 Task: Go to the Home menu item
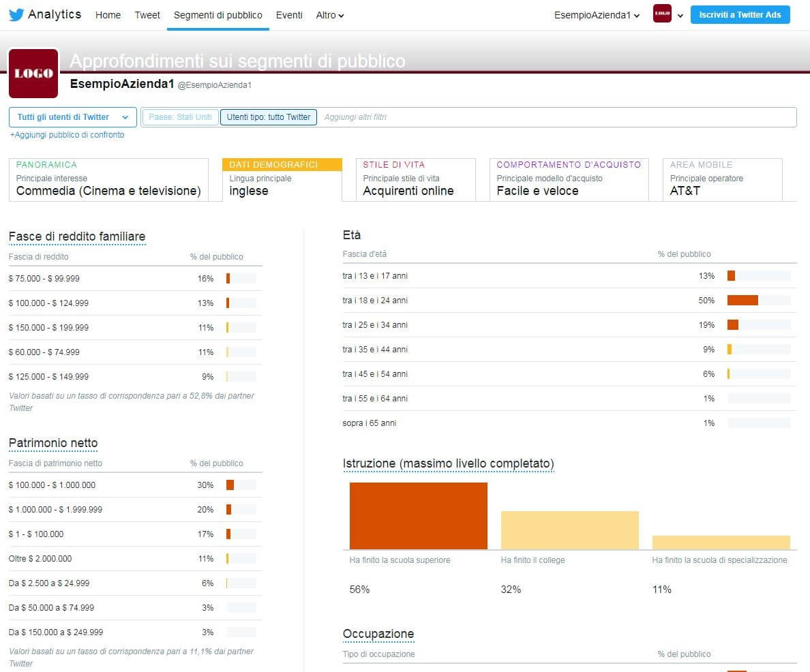pos(108,15)
